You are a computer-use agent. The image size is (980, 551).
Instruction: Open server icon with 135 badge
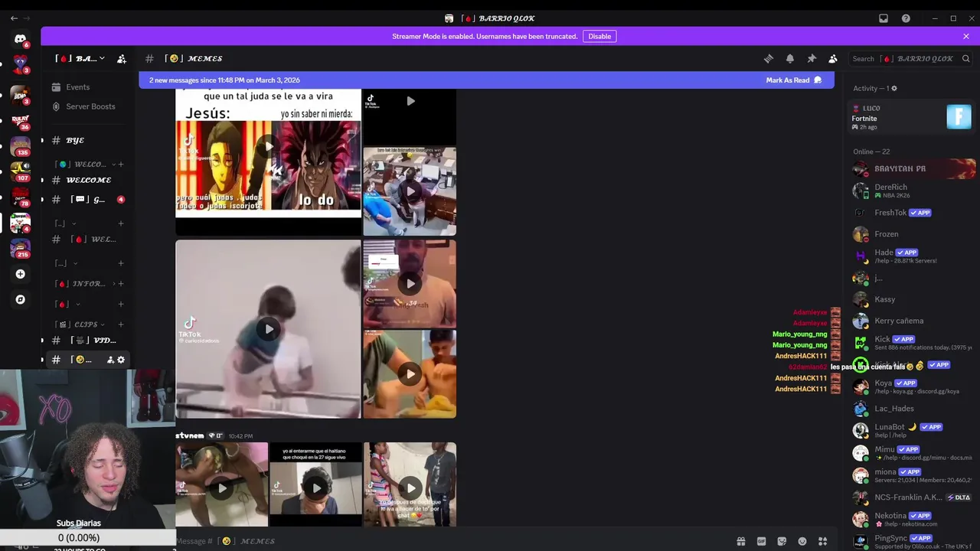[20, 145]
